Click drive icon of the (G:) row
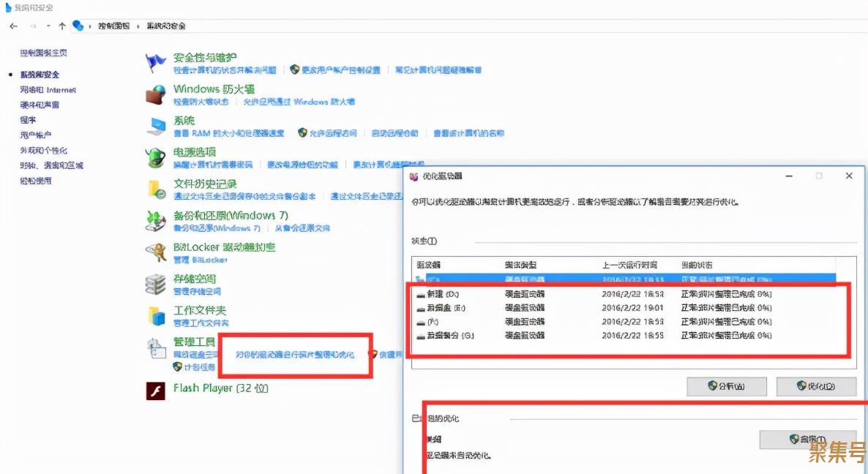 click(421, 336)
